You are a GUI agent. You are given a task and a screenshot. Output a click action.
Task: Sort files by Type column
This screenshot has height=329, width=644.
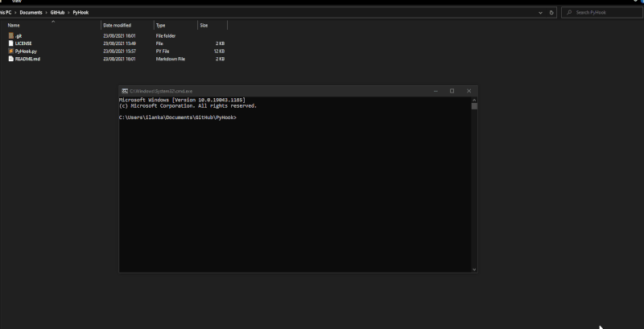(x=160, y=25)
